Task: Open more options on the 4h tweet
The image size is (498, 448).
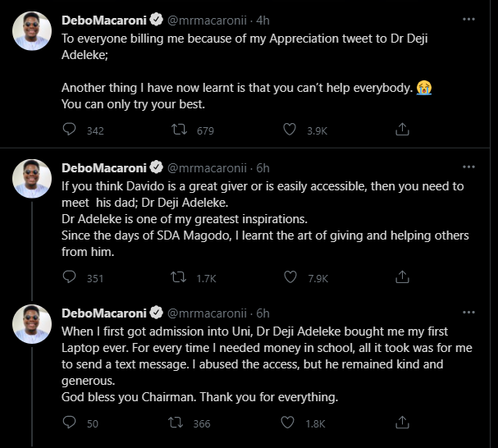Action: (x=468, y=18)
